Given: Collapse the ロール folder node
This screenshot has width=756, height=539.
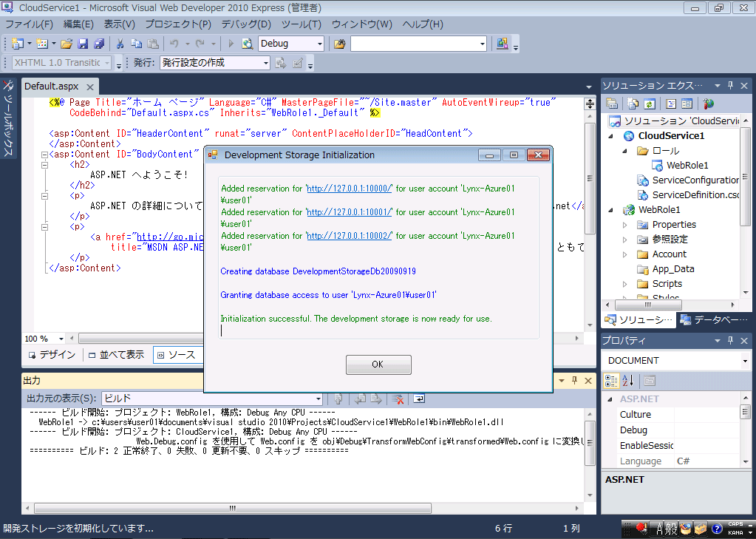Looking at the screenshot, I should tap(625, 151).
